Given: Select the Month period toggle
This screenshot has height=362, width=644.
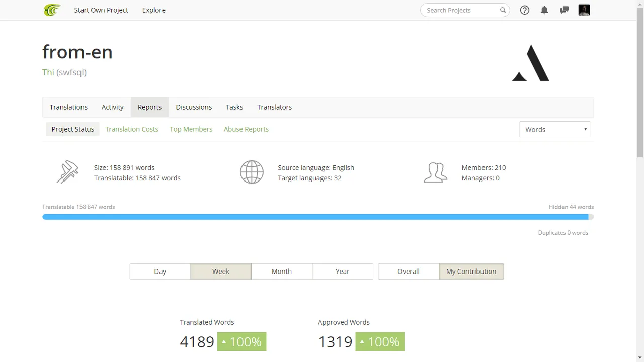Looking at the screenshot, I should coord(282,271).
